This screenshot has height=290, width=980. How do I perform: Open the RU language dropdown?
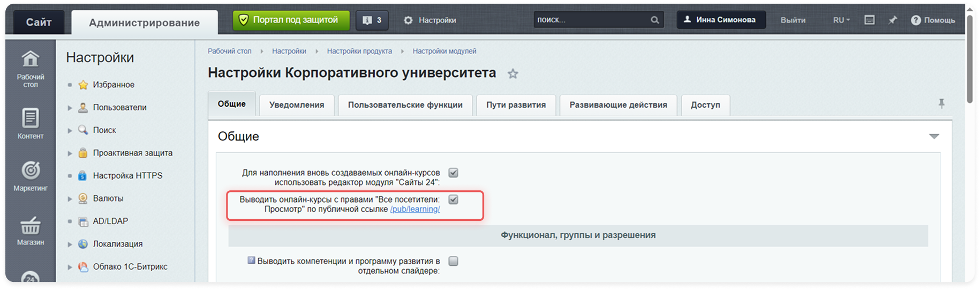click(841, 20)
